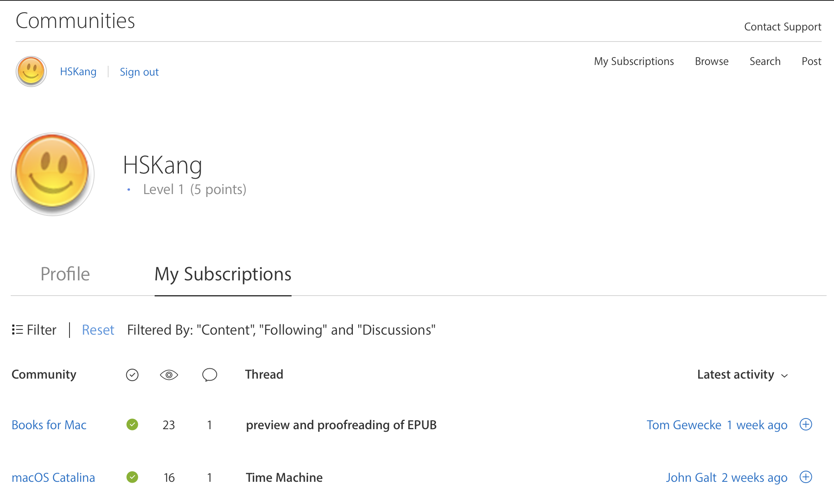Switch to the Profile tab
Screen dimensions: 834x504
[65, 274]
